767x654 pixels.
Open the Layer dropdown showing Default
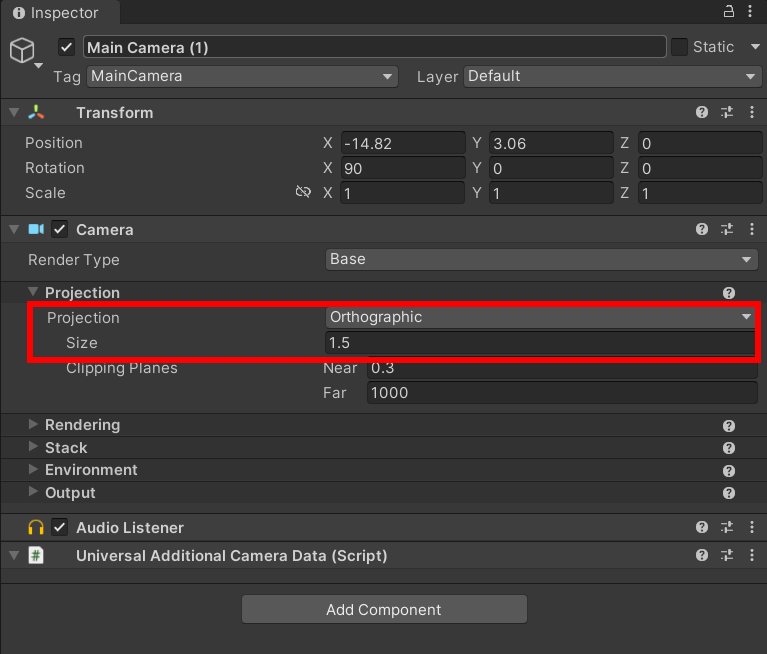tap(612, 76)
